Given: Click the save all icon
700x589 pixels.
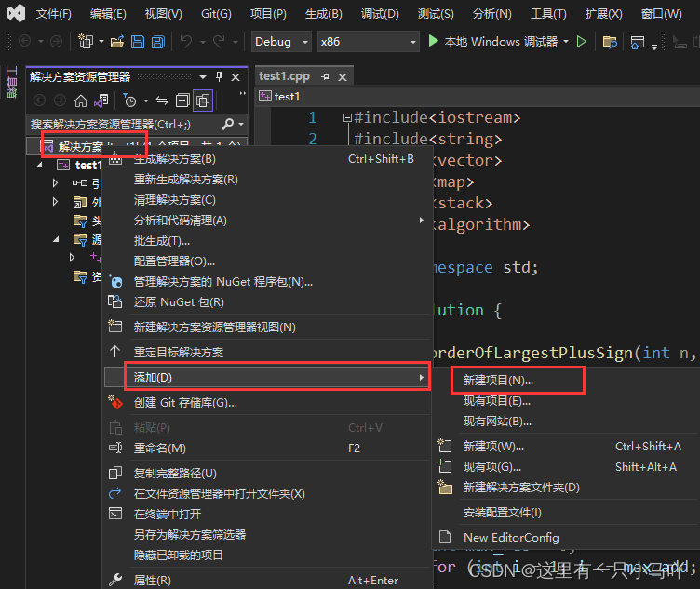Looking at the screenshot, I should click(x=158, y=42).
